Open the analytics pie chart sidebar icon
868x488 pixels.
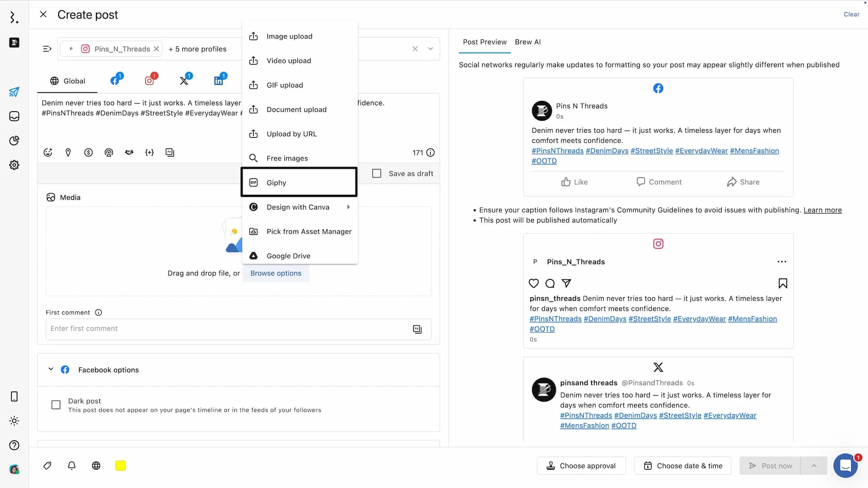(x=14, y=141)
